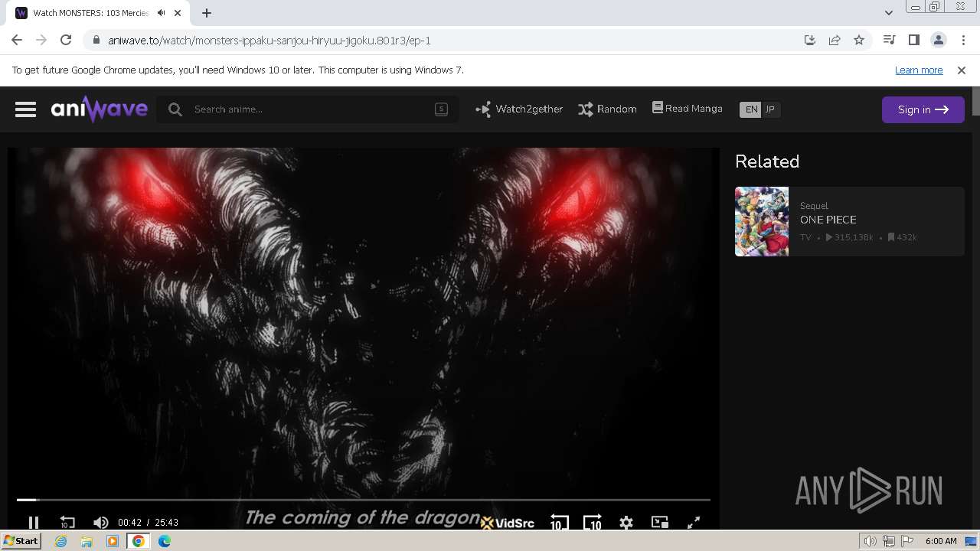Mute the tab via speaker icon
The image size is (980, 551).
pos(162,13)
